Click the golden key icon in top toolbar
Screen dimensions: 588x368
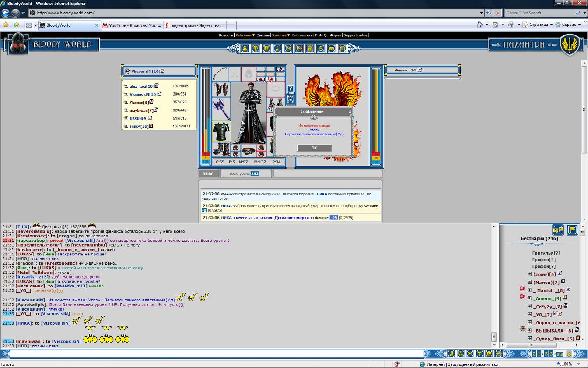[x=277, y=49]
